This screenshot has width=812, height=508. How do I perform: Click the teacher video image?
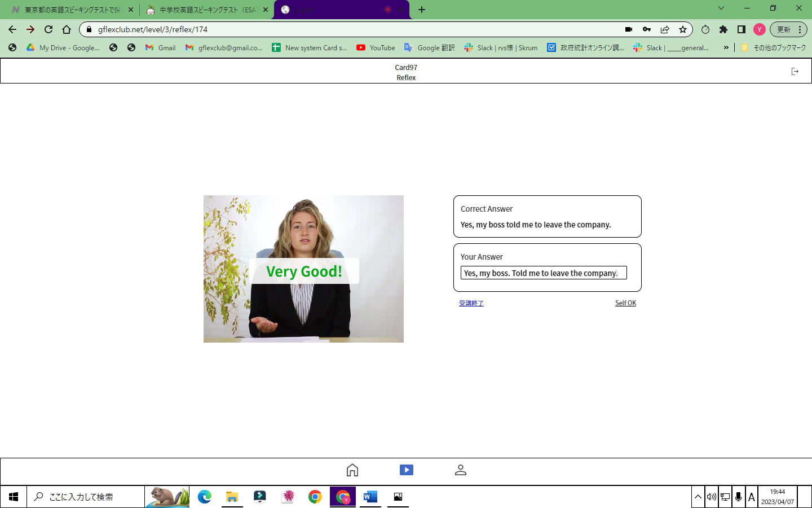coord(303,269)
